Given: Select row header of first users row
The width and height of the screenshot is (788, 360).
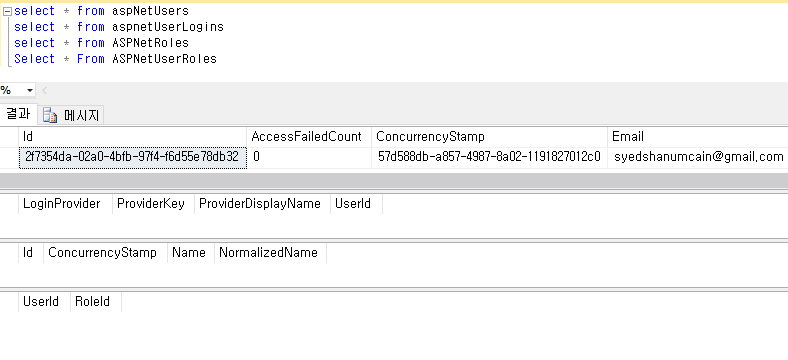Looking at the screenshot, I should (9, 157).
